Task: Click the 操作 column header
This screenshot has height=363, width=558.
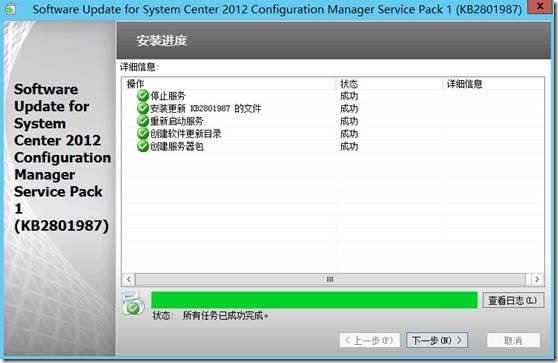Action: [x=230, y=84]
